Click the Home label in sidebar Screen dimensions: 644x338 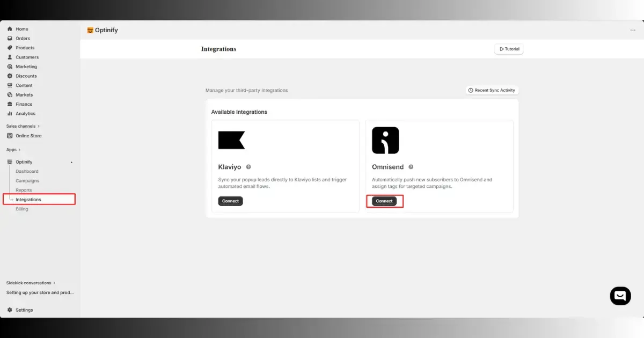(x=22, y=29)
